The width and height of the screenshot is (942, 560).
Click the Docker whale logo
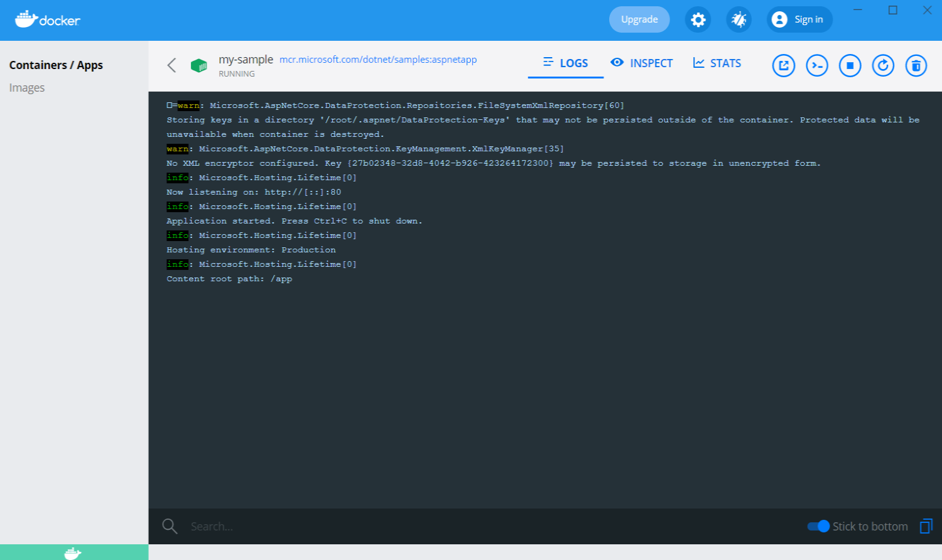[47, 19]
